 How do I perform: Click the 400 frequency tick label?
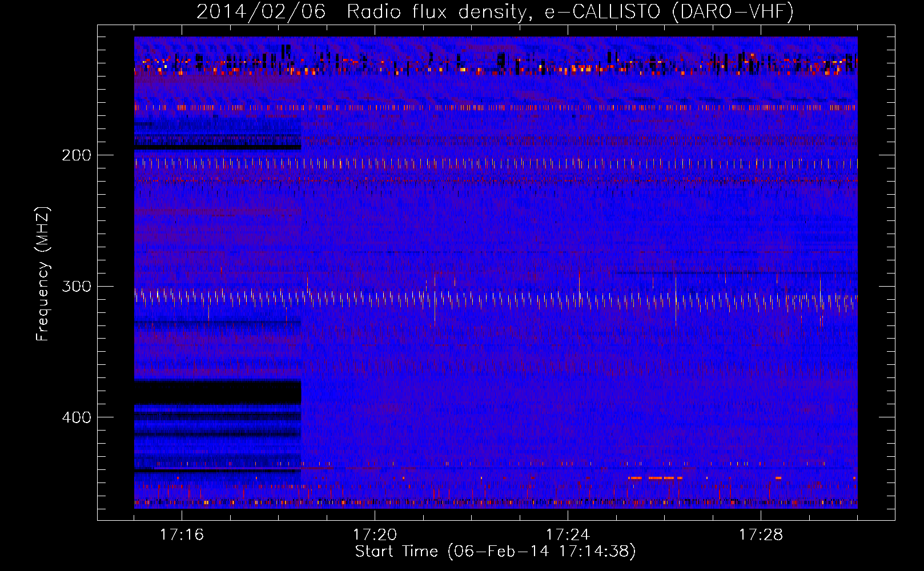point(77,417)
